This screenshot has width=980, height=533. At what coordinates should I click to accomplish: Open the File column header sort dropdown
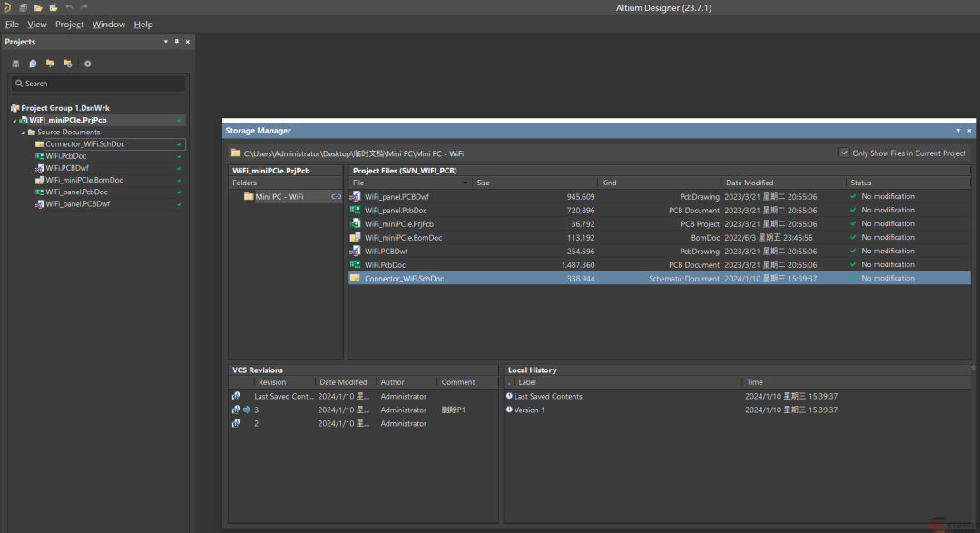(x=465, y=183)
